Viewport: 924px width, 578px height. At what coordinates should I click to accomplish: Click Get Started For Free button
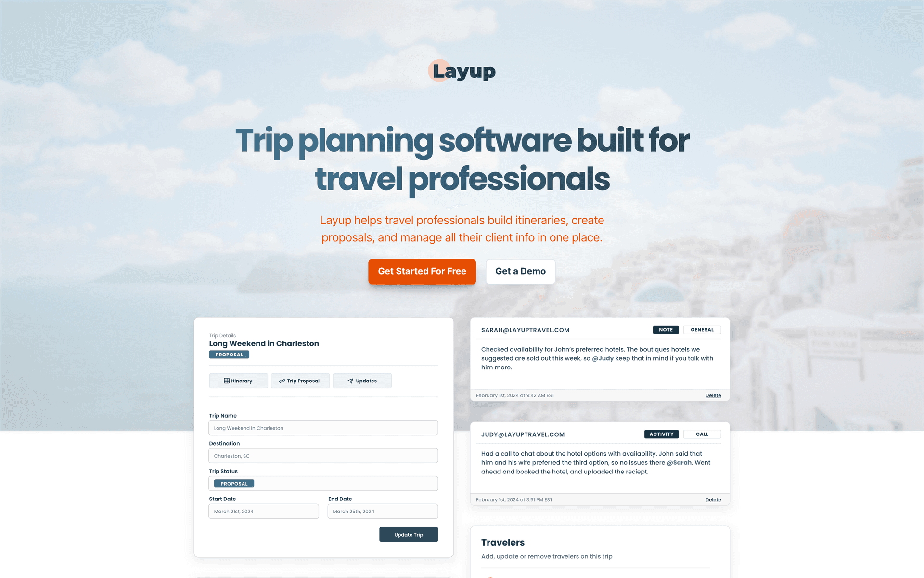pos(422,271)
